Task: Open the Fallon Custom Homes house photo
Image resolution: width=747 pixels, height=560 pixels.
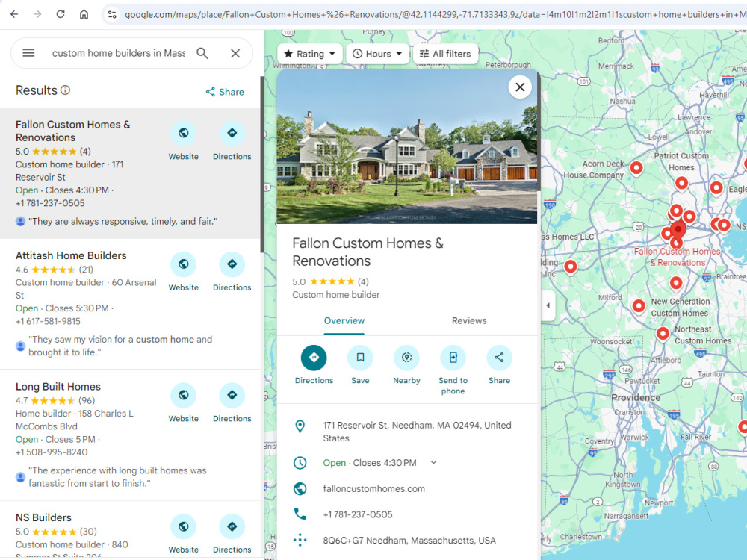Action: 407,146
